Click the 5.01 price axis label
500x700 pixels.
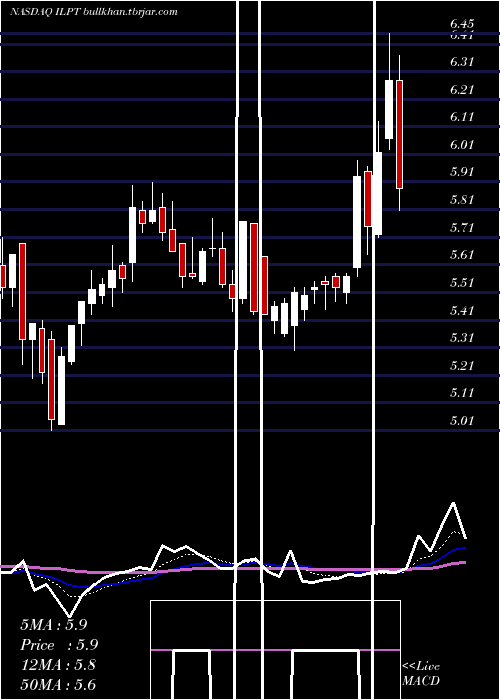click(462, 420)
